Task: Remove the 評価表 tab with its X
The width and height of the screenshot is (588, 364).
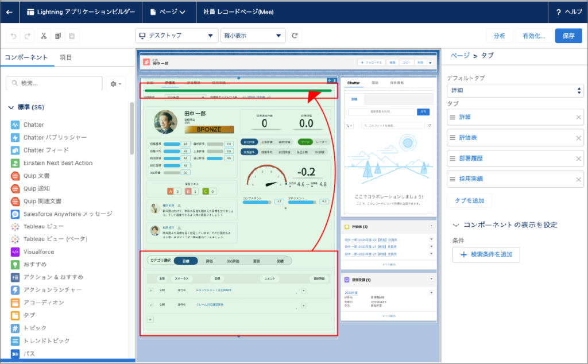Action: [x=579, y=138]
